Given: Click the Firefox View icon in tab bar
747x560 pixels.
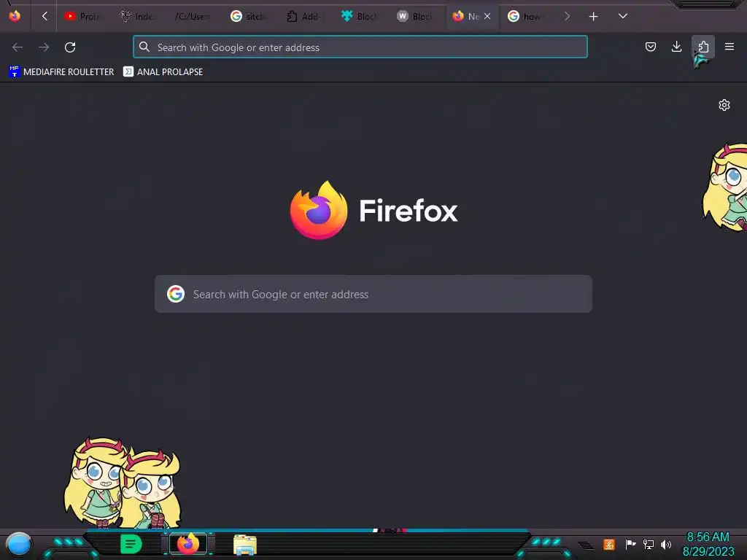Looking at the screenshot, I should (15, 16).
